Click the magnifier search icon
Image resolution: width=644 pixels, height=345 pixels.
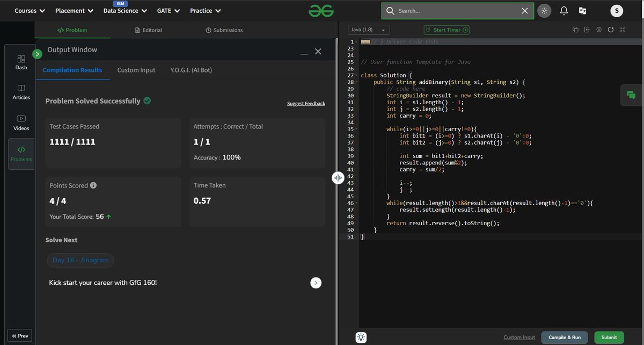pos(390,11)
